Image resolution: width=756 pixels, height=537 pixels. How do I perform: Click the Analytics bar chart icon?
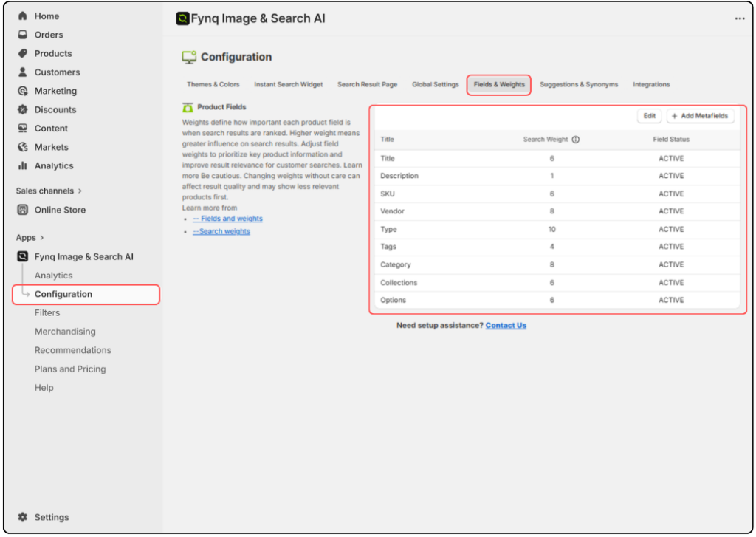(22, 165)
